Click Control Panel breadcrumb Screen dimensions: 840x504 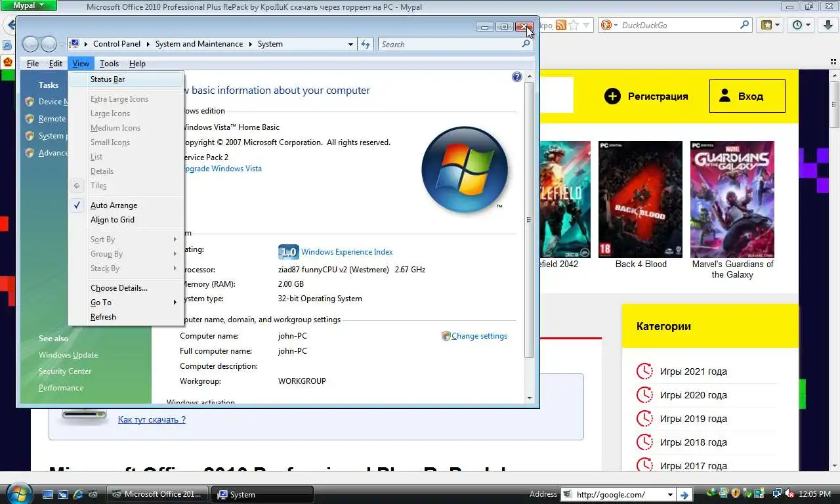(x=117, y=44)
